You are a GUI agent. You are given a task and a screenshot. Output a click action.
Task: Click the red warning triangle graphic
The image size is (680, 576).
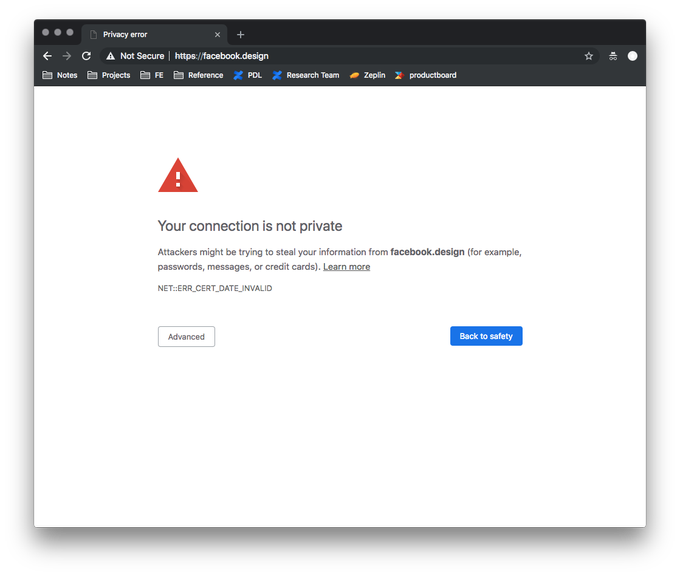[178, 175]
